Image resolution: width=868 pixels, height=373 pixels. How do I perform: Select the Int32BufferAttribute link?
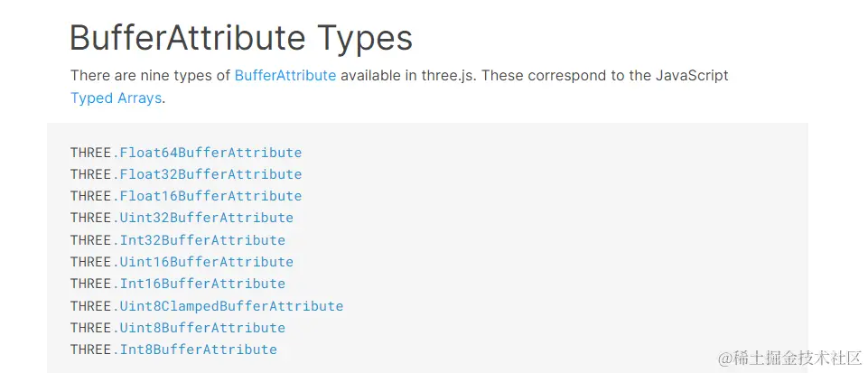[x=202, y=240]
